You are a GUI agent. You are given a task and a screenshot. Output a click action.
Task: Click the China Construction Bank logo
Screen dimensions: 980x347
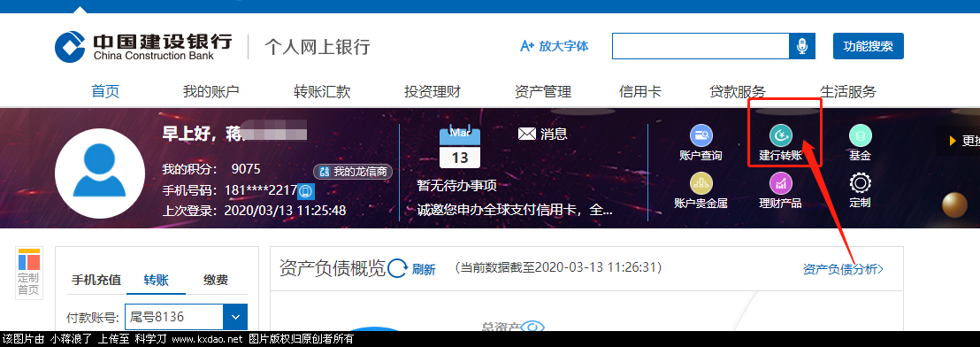pyautogui.click(x=143, y=47)
